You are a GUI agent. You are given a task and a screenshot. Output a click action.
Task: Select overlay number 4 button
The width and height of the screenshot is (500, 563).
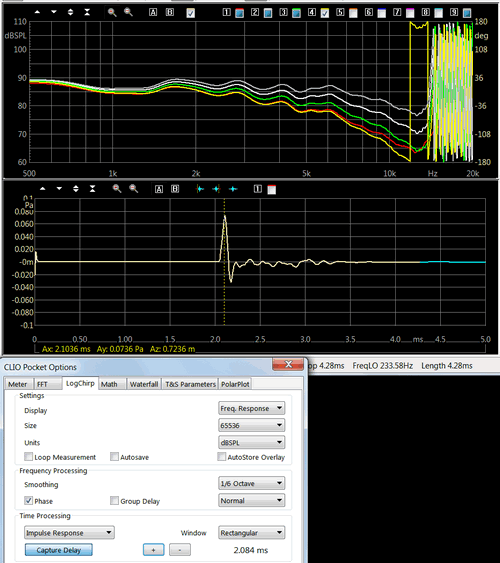[x=312, y=12]
